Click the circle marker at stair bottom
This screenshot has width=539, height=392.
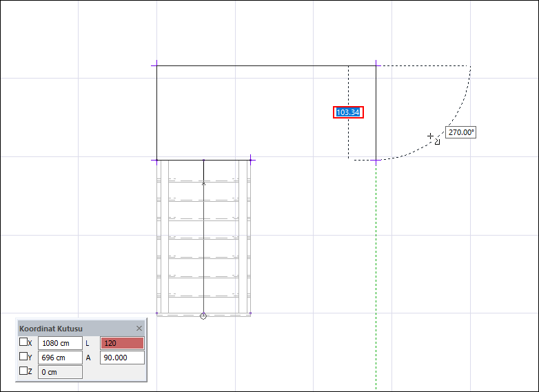[203, 316]
